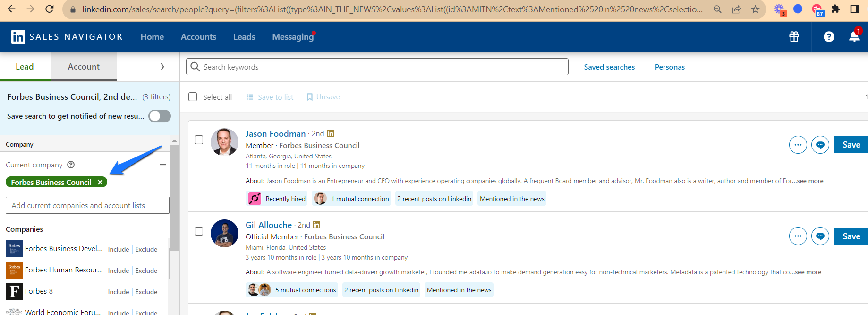The width and height of the screenshot is (868, 315).
Task: Save Gil Allouche as a lead
Action: 851,236
